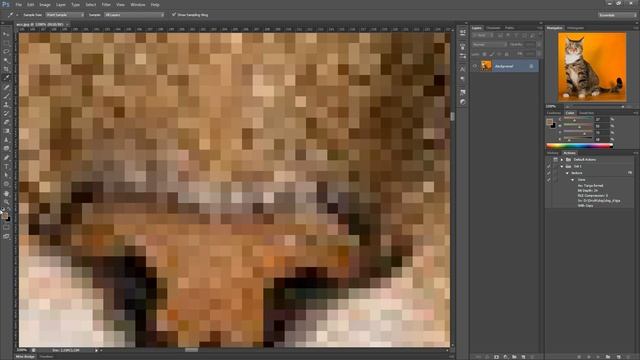
Task: Select the Lasso tool
Action: 6,52
